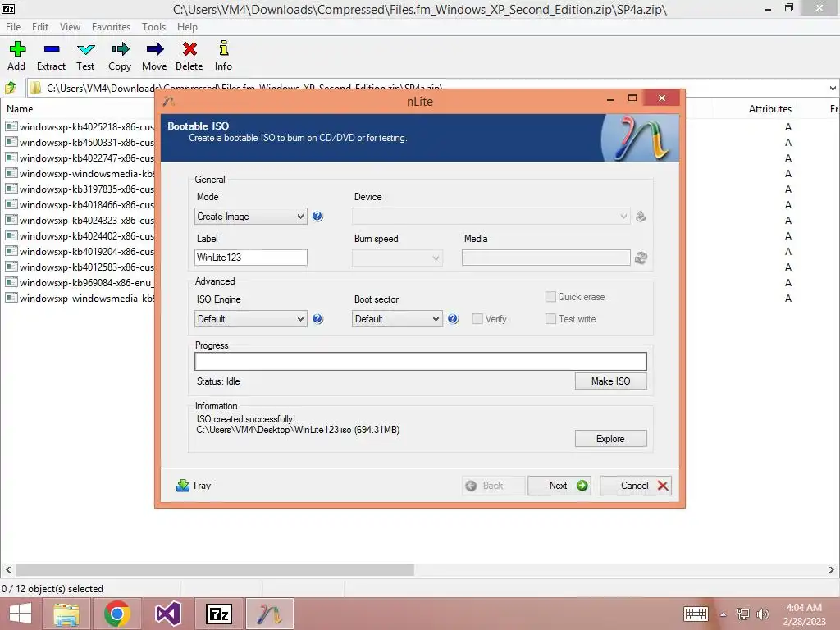Image resolution: width=840 pixels, height=630 pixels.
Task: Open the Boot sector dropdown
Action: (x=397, y=319)
